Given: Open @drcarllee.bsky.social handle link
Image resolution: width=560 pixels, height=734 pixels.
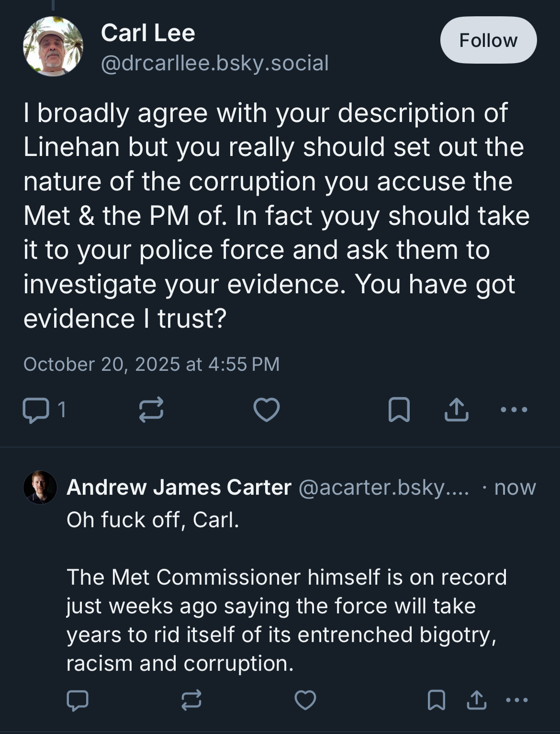Looking at the screenshot, I should click(214, 63).
